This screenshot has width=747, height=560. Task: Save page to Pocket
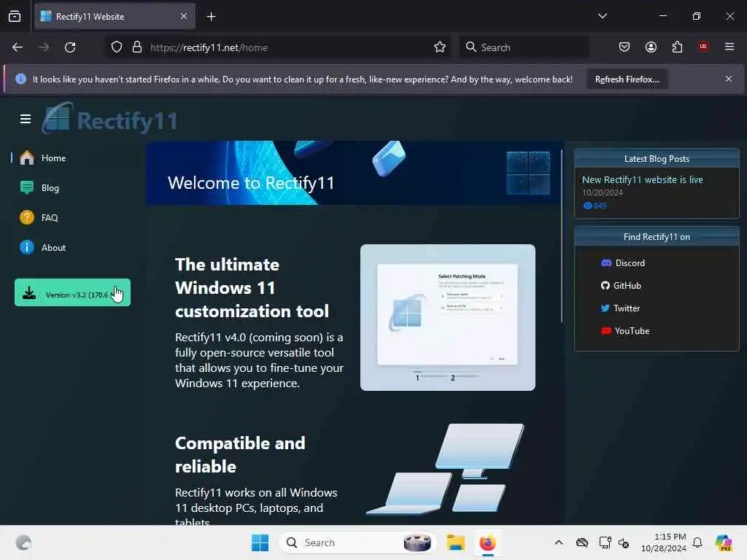624,47
